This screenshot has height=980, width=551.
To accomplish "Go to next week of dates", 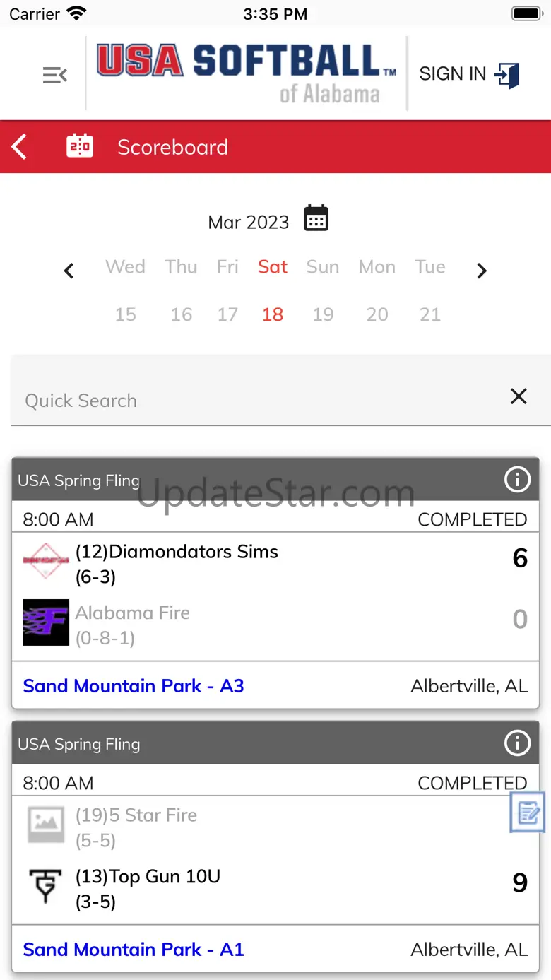I will (482, 271).
